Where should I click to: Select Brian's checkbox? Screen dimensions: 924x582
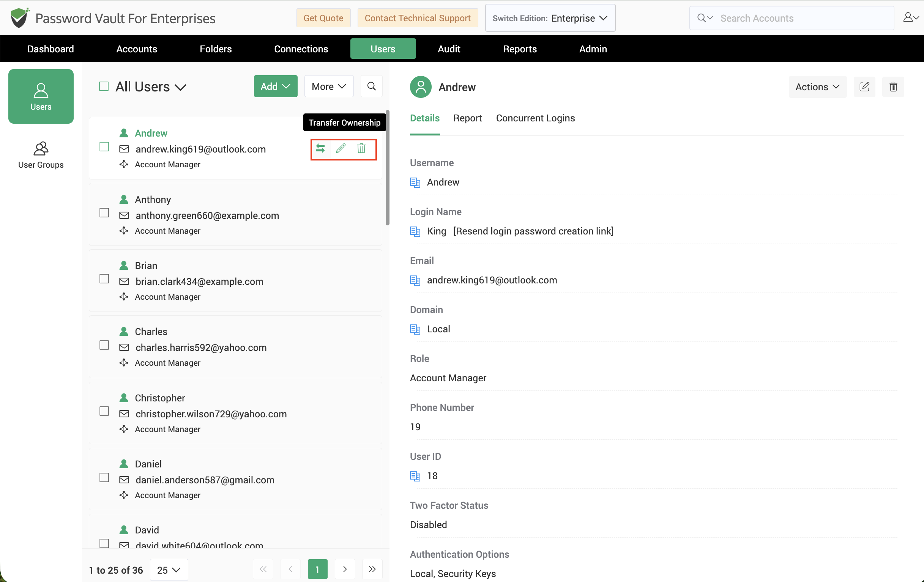click(104, 279)
